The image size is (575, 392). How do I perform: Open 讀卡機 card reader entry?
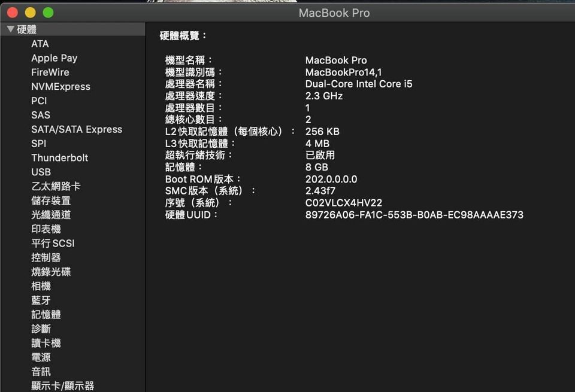46,344
